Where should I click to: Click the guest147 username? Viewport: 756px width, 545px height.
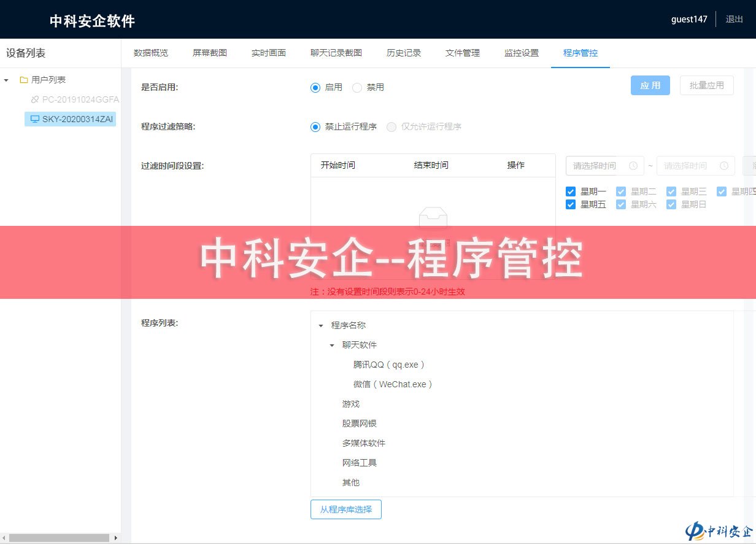pos(689,19)
